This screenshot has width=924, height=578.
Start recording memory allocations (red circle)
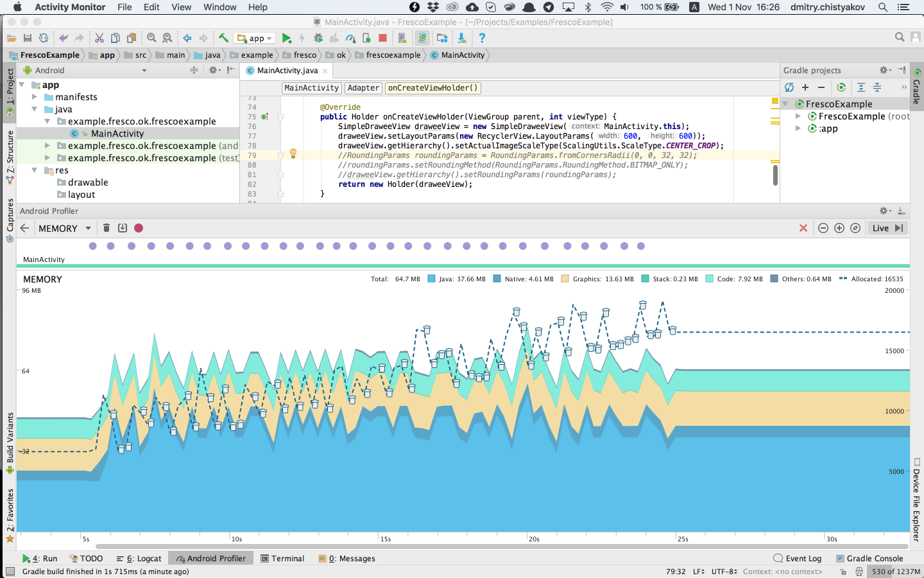click(x=139, y=228)
